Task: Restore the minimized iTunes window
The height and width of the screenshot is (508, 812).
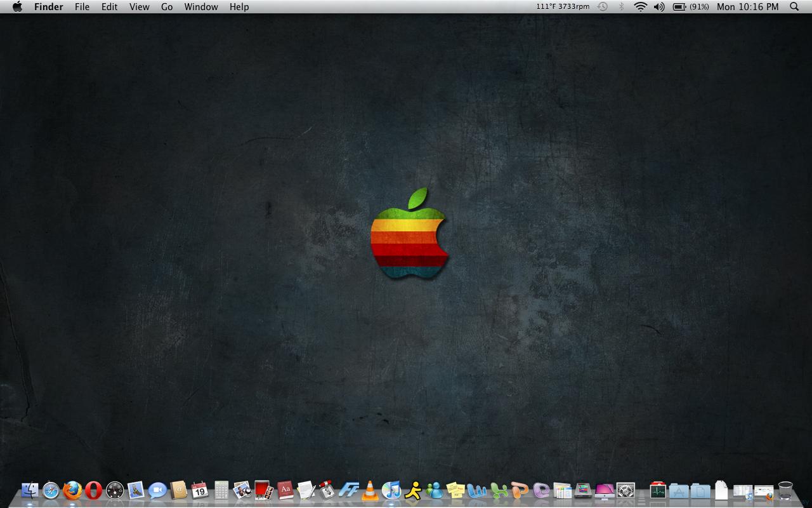Action: tap(743, 491)
